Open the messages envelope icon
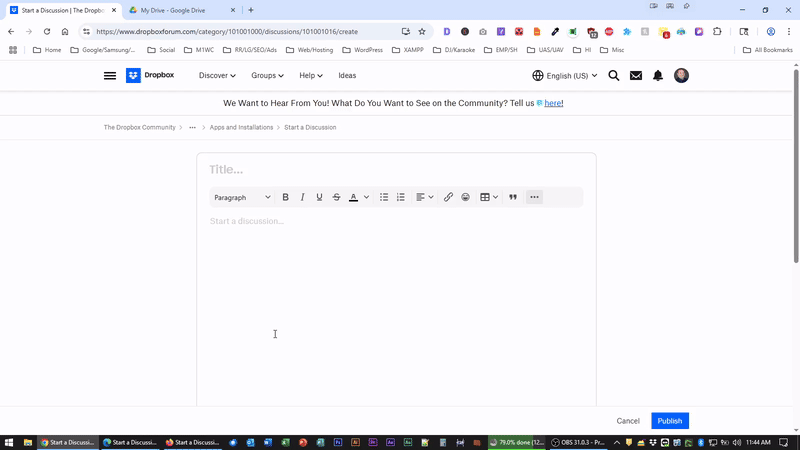The image size is (800, 450). (x=636, y=75)
